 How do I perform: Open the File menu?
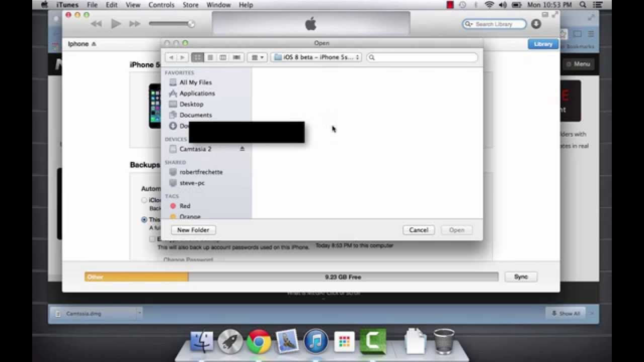coord(92,5)
